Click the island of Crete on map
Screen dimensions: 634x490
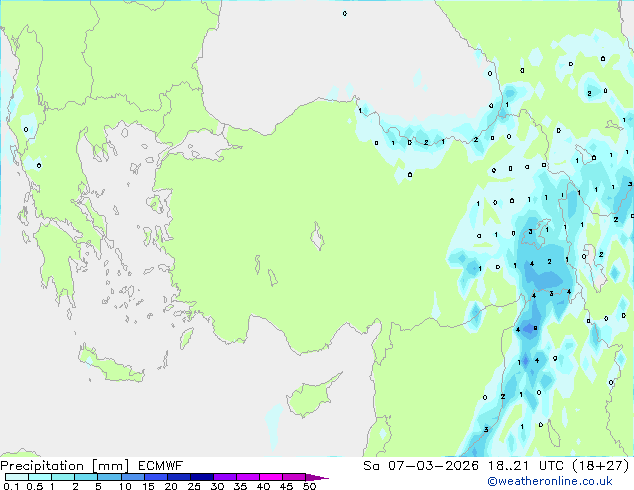coord(110,365)
